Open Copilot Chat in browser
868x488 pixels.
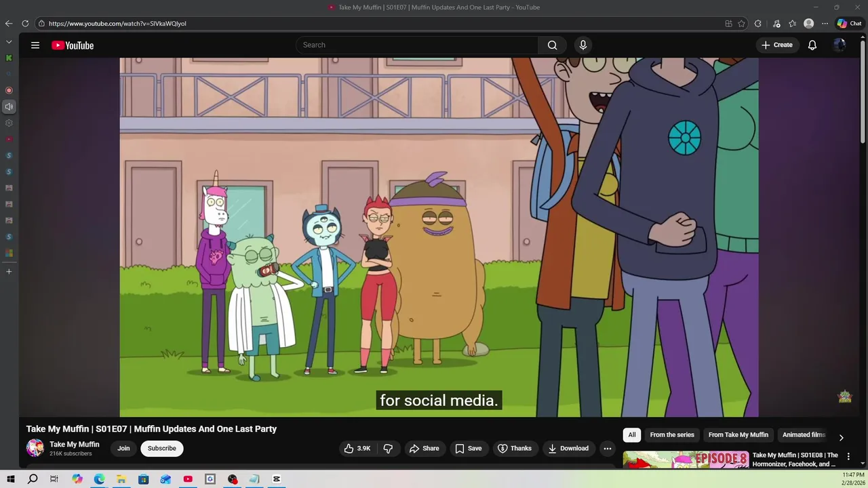[x=849, y=24]
